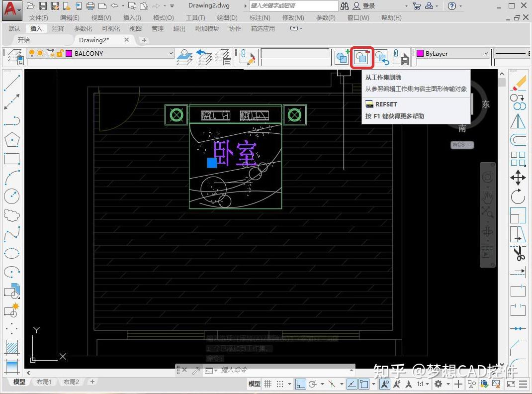
Task: Select the Offset tool
Action: [x=518, y=139]
